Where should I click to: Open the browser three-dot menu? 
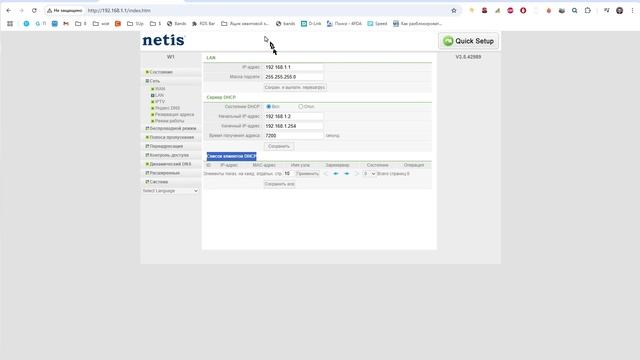[633, 11]
